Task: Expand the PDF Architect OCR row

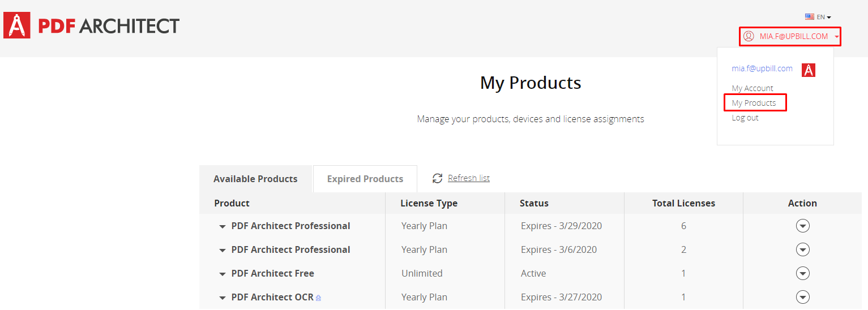Action: click(223, 298)
